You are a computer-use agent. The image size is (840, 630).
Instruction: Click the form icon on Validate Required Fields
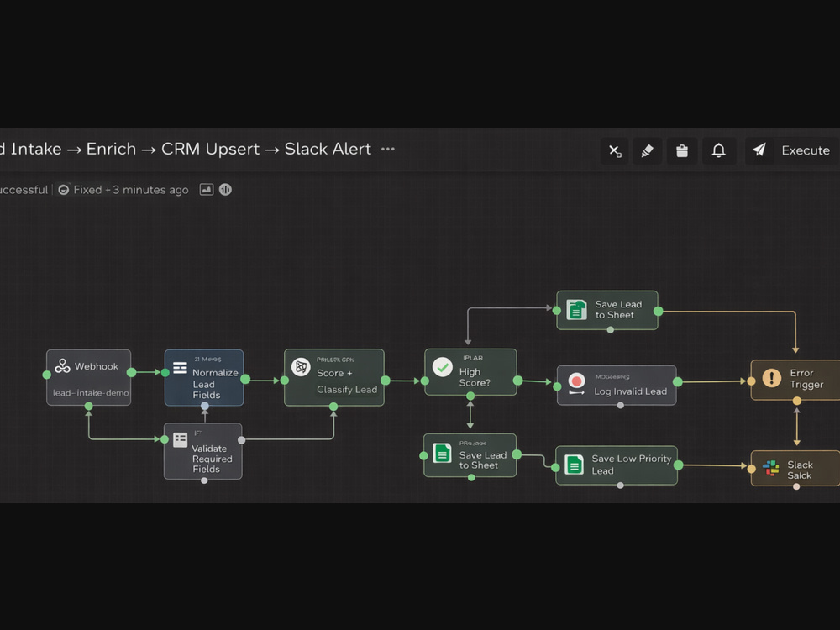click(x=181, y=440)
